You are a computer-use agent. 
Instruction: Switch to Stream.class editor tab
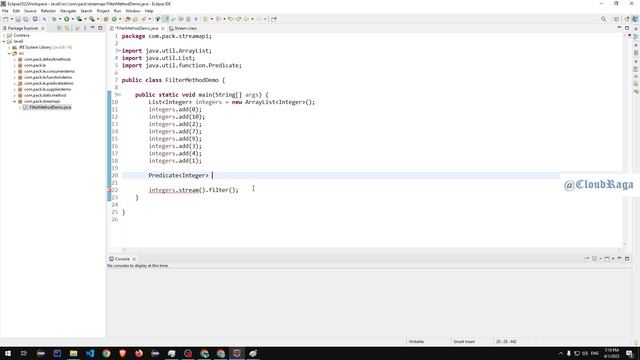(183, 28)
